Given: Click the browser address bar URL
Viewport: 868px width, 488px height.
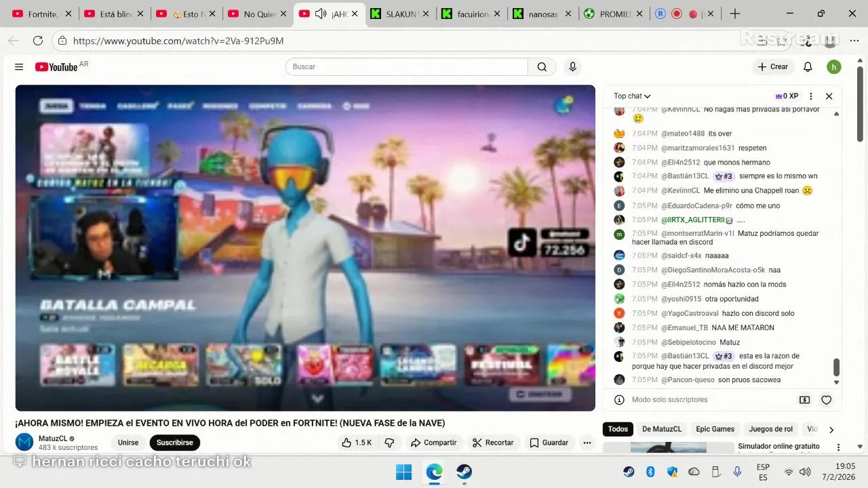Looking at the screenshot, I should click(x=178, y=41).
